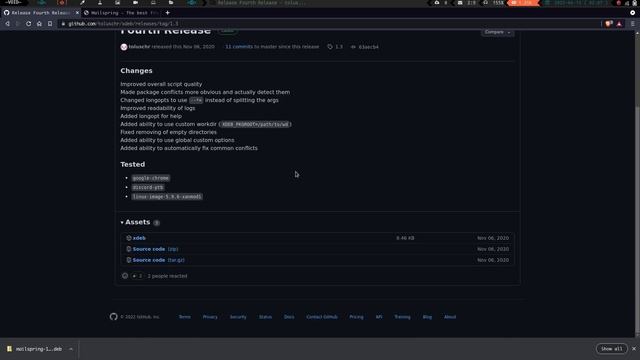Screen dimensions: 640x360
Task: Expand the mailspring download options chevron
Action: pyautogui.click(x=71, y=349)
